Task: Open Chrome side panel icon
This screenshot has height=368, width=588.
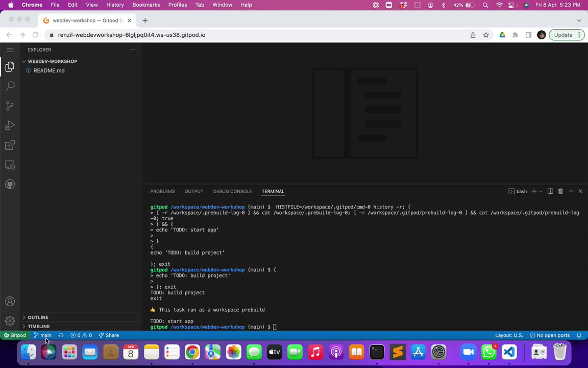Action: [x=528, y=35]
